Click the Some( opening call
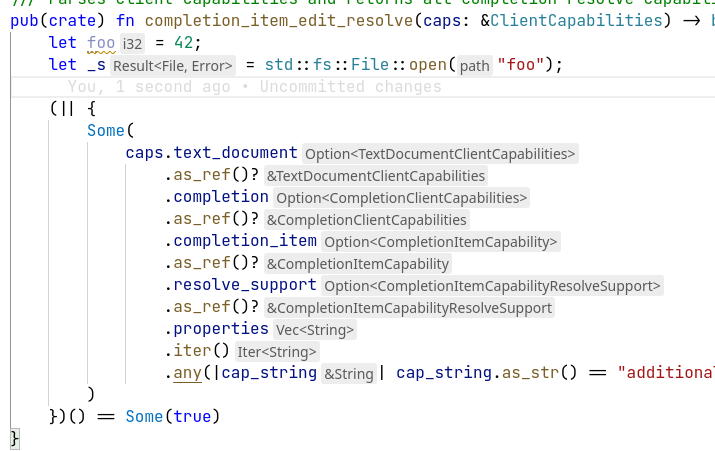This screenshot has height=451, width=715. pos(110,131)
